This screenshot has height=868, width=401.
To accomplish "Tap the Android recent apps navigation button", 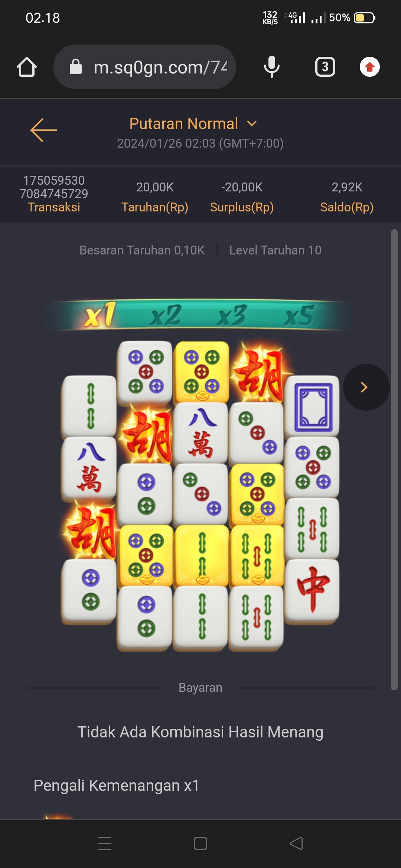I will pyautogui.click(x=105, y=844).
